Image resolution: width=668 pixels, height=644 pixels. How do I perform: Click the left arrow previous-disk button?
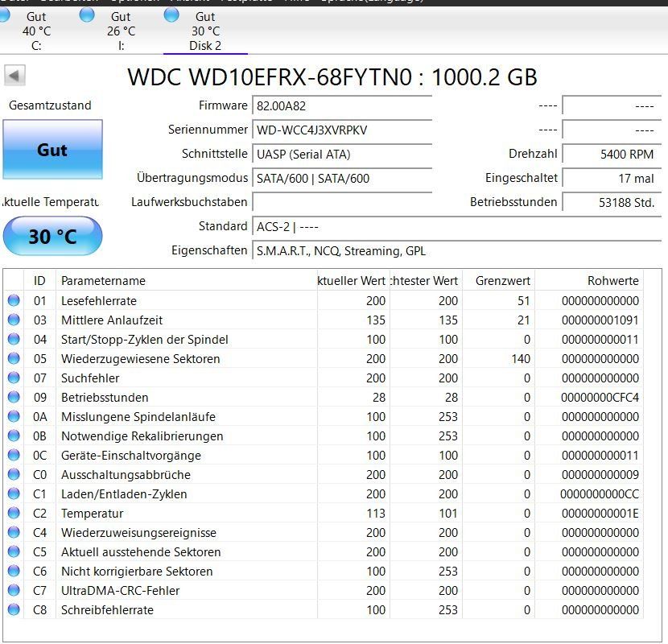(x=15, y=76)
